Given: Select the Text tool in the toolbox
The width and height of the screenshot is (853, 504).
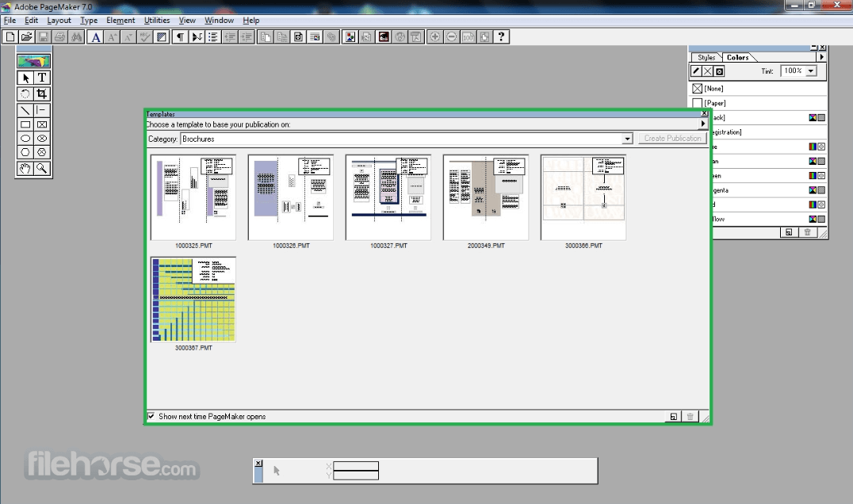Looking at the screenshot, I should (42, 78).
